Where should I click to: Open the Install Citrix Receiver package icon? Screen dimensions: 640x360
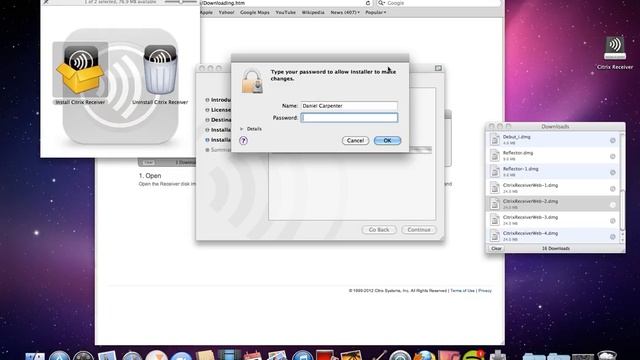[x=80, y=70]
